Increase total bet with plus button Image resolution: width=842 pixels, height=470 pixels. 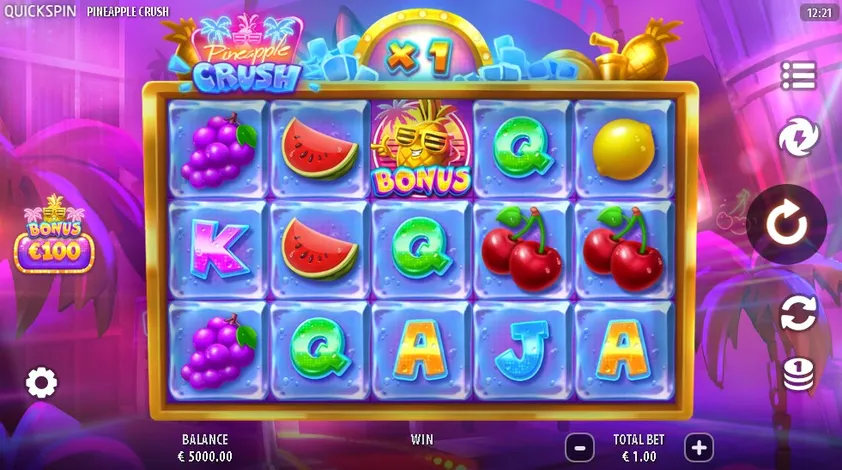pos(699,447)
